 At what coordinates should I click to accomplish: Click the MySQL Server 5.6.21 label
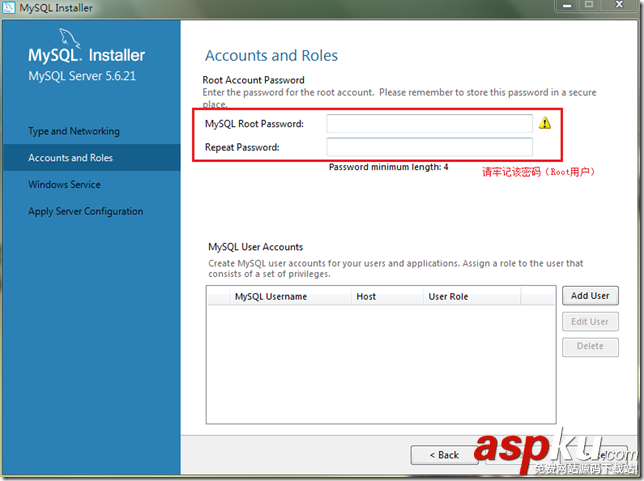coord(82,76)
